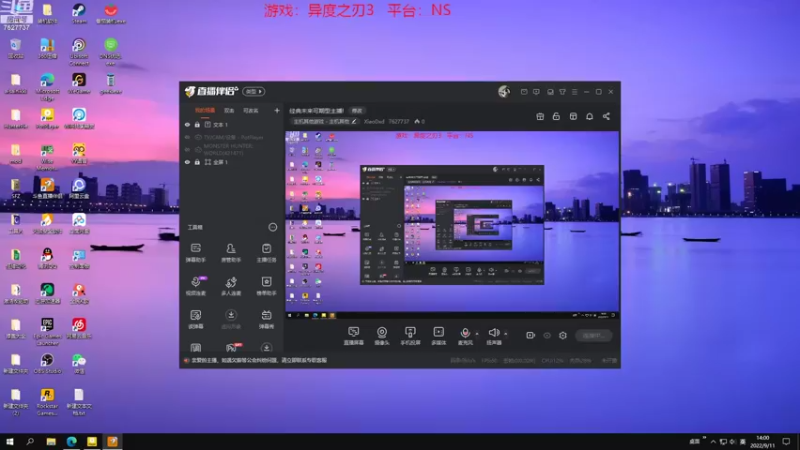Open the Steam desktop shortcut
This screenshot has width=800, height=450.
coord(79,14)
